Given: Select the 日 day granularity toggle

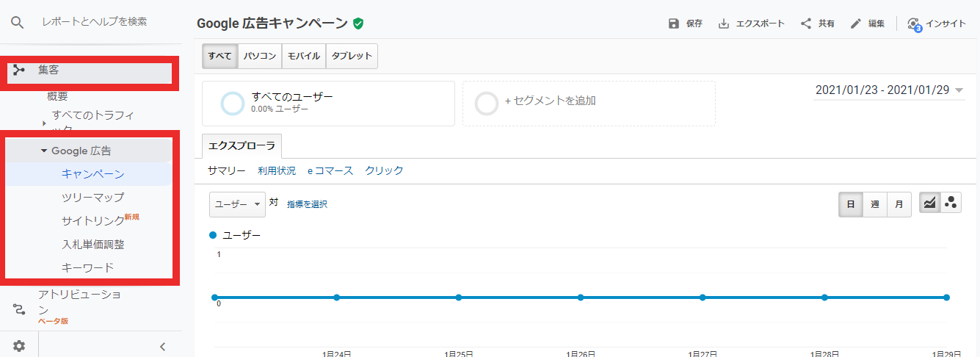Looking at the screenshot, I should pyautogui.click(x=851, y=204).
